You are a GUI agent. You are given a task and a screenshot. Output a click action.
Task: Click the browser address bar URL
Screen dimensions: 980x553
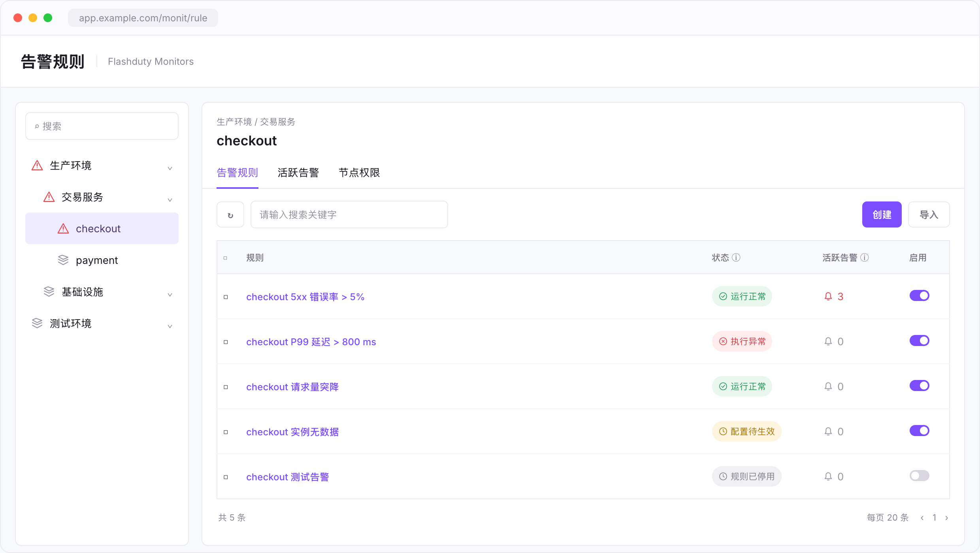(x=143, y=18)
